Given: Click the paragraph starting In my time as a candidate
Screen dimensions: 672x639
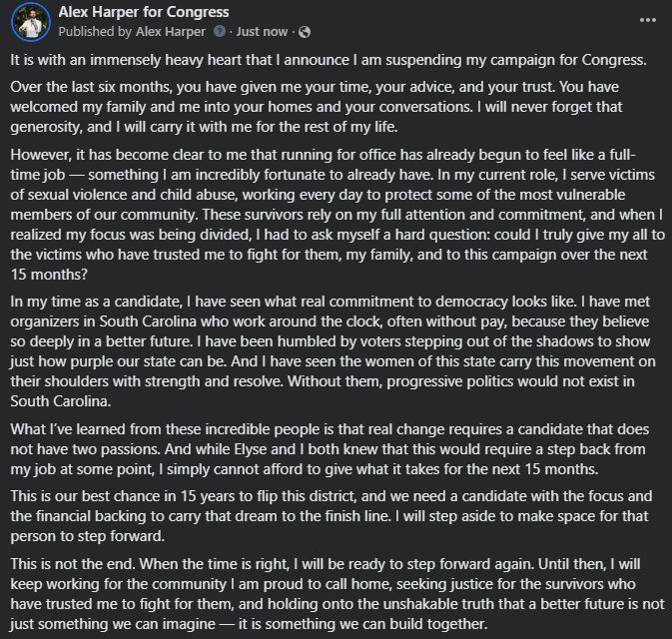Looking at the screenshot, I should [333, 351].
